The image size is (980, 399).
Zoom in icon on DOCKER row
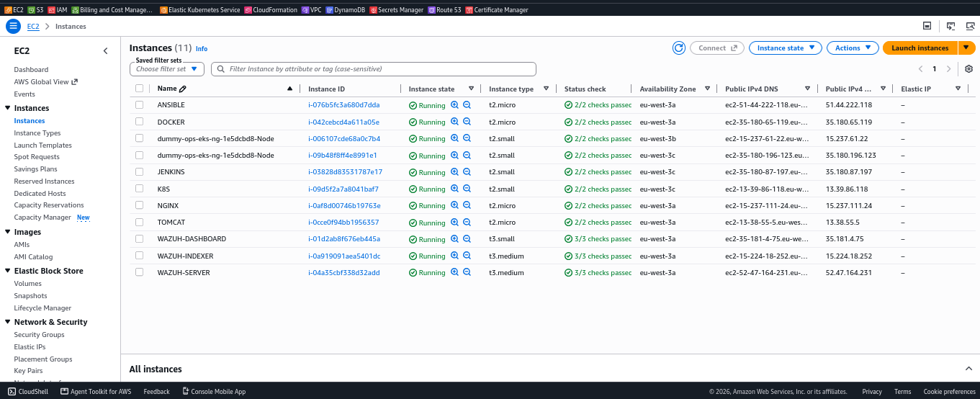(454, 122)
